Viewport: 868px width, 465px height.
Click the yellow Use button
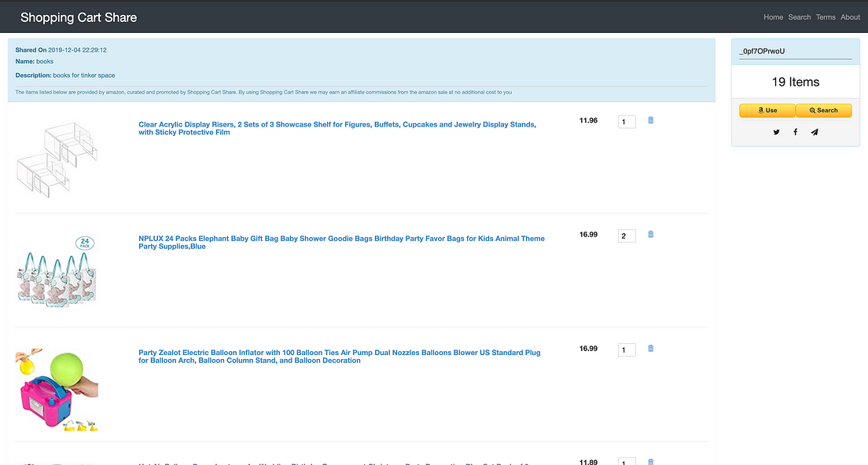click(767, 111)
